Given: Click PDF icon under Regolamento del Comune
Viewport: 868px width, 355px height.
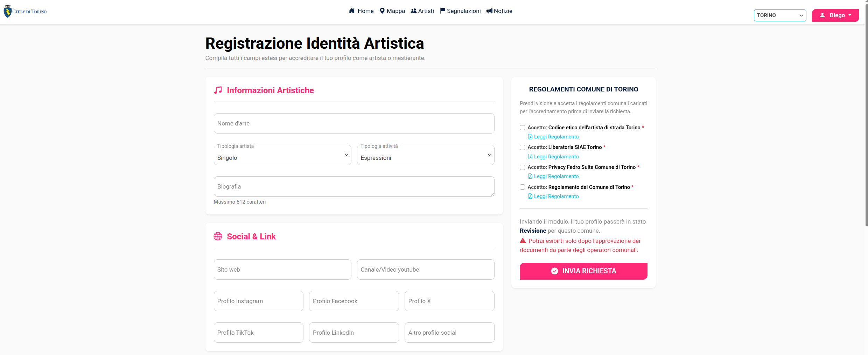Looking at the screenshot, I should [530, 196].
